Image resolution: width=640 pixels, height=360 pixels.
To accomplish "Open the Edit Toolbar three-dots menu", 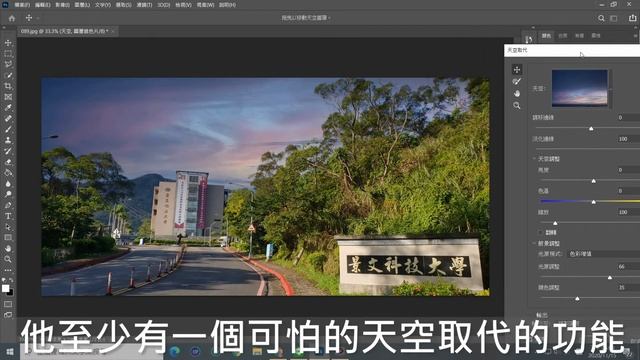I will 8,270.
